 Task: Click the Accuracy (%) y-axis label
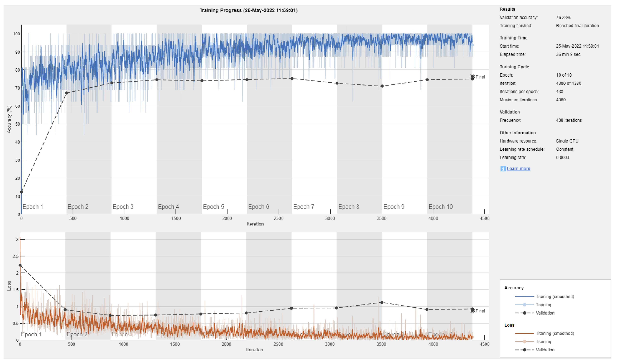click(9, 119)
